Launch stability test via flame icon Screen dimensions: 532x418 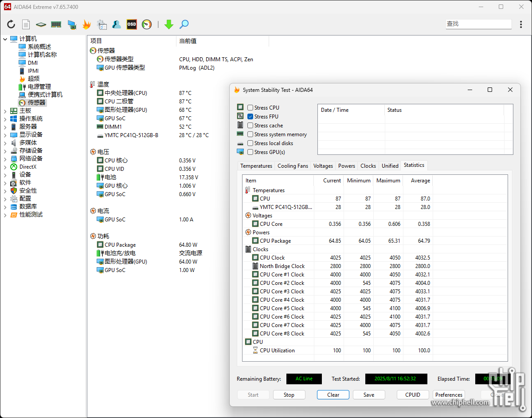[x=86, y=24]
